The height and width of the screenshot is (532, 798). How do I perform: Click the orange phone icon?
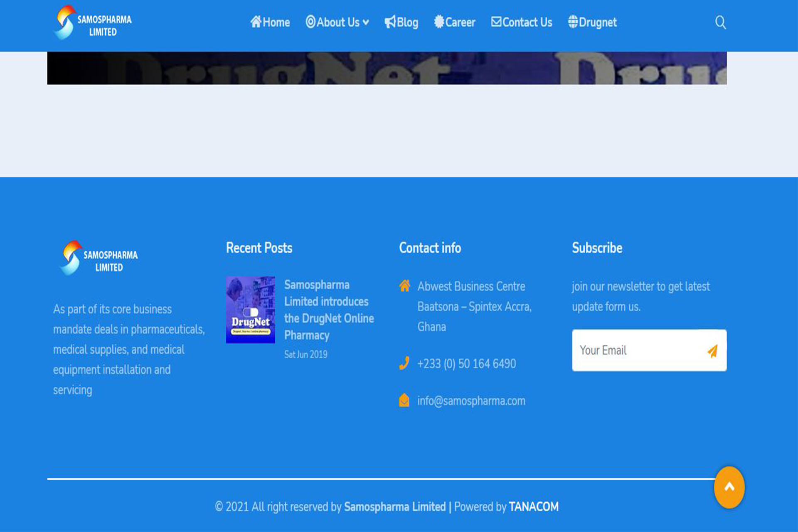[x=404, y=363]
